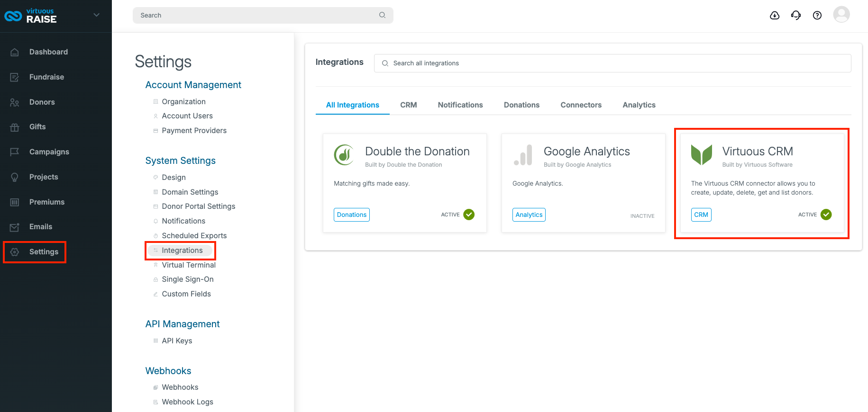This screenshot has width=868, height=412.
Task: Click the Emails envelope icon
Action: pyautogui.click(x=15, y=227)
